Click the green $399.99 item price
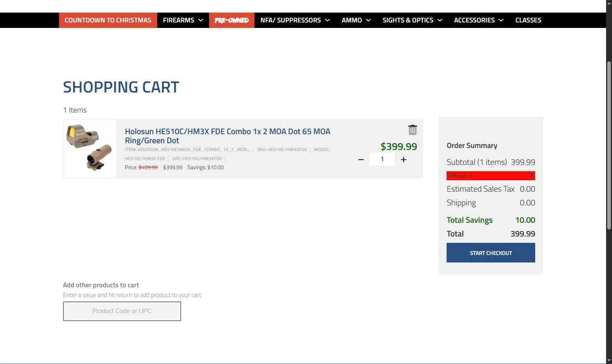 [x=399, y=146]
